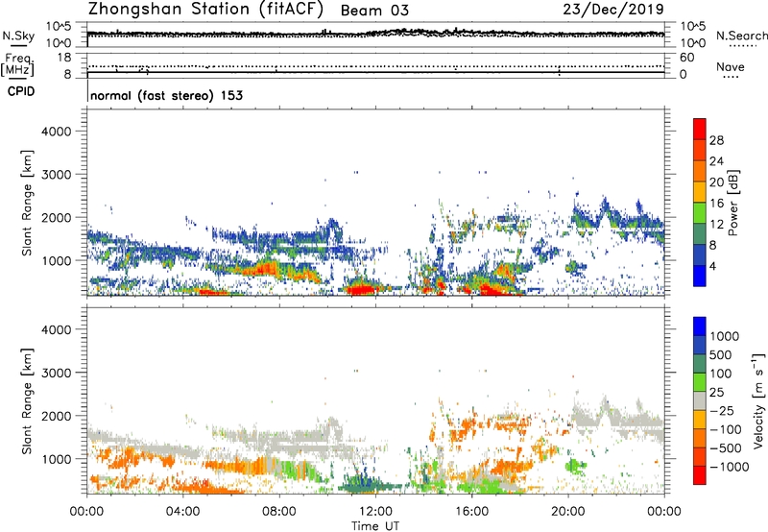Viewport: 768px width, 532px height.
Task: Click the 12:00 time tick label
Action: pyautogui.click(x=375, y=512)
